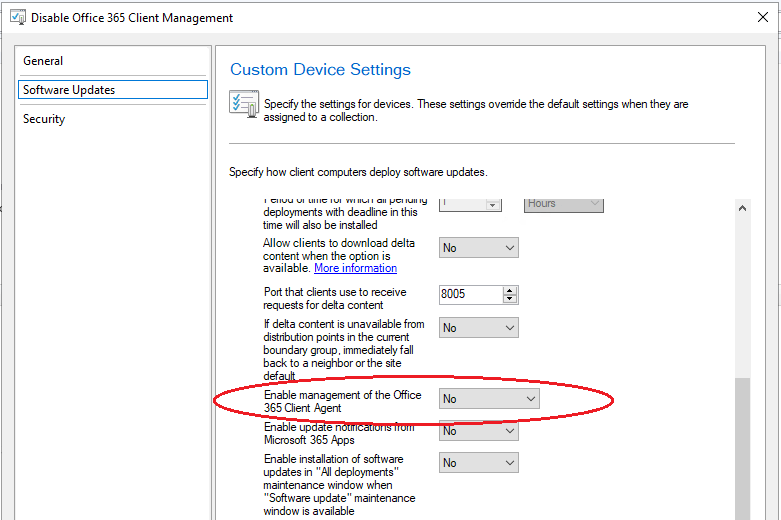Open the delta content download dropdown
The image size is (781, 520).
(x=479, y=248)
